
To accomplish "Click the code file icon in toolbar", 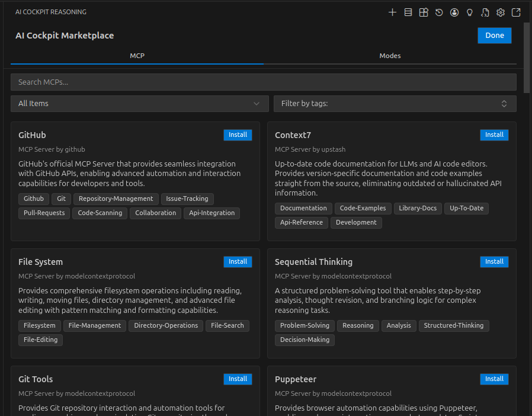I will (x=485, y=12).
